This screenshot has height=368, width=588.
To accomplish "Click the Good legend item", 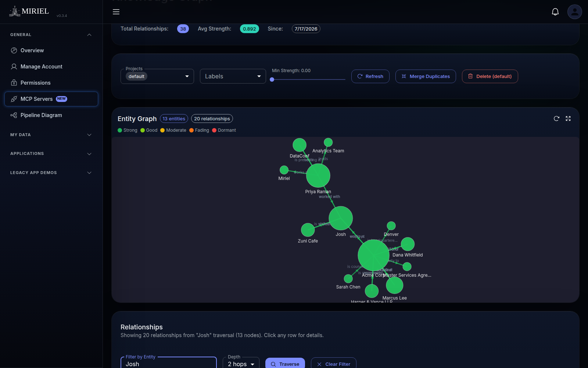I will coord(149,130).
